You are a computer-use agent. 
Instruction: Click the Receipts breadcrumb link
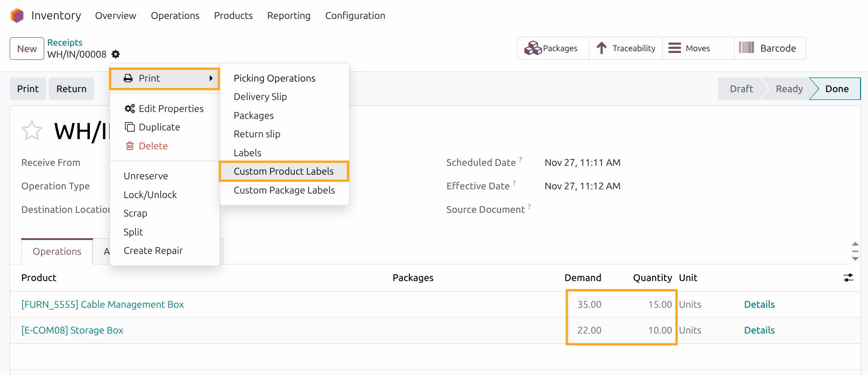pos(64,42)
